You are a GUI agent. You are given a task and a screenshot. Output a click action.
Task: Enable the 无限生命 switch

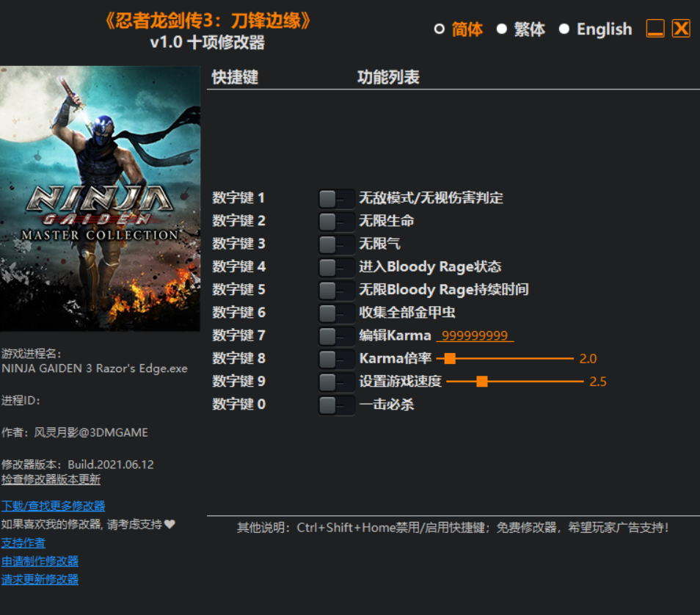click(x=336, y=221)
